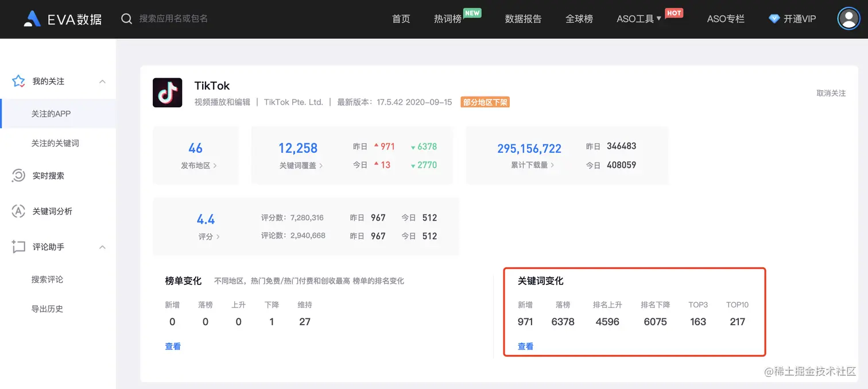Click the TOP3 value 163
This screenshot has width=868, height=389.
point(698,322)
